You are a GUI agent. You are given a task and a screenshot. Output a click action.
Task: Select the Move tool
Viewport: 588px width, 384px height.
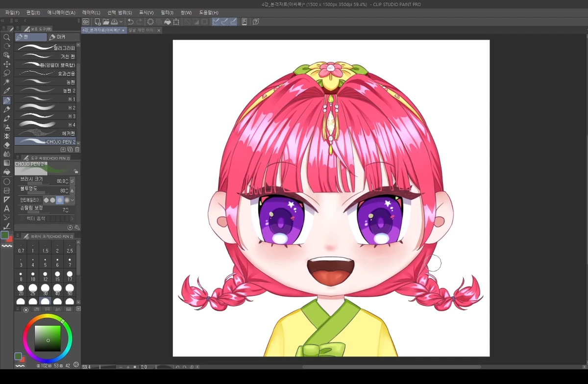[7, 64]
